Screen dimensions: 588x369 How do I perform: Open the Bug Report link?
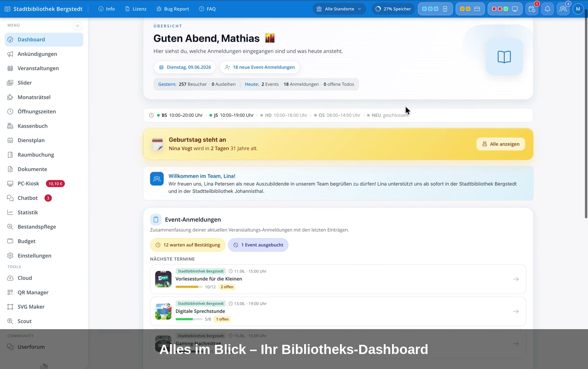(x=172, y=9)
